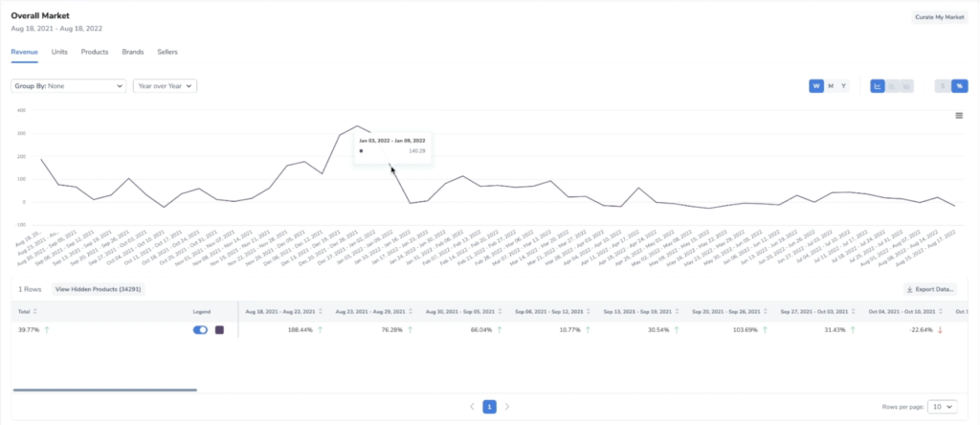Switch to monthly (M) granularity
Screen dimensions: 980x425
[830, 86]
